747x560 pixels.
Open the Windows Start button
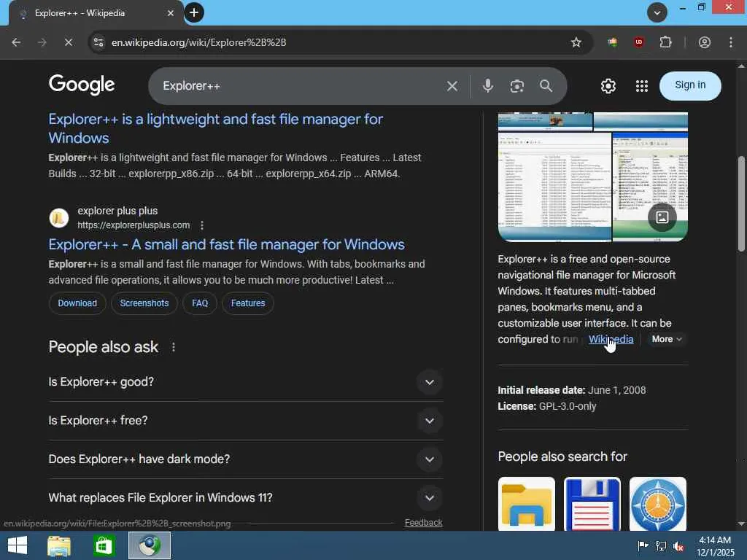coord(18,545)
